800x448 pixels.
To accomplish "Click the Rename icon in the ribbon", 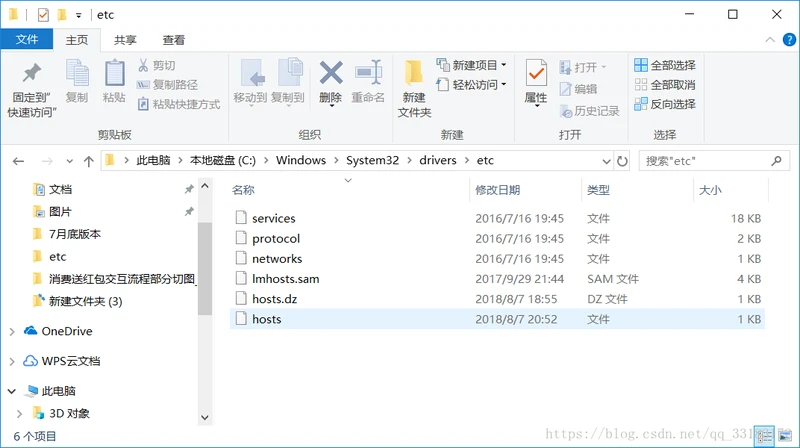I will click(368, 74).
